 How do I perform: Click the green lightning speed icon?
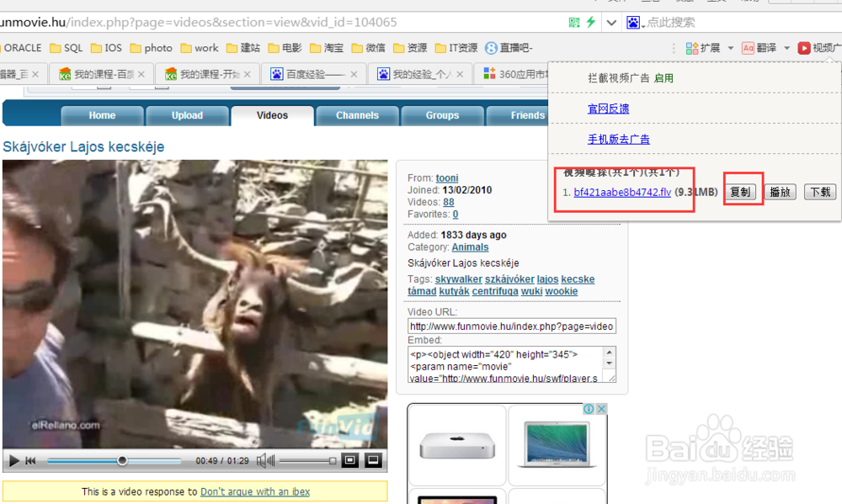tap(591, 22)
